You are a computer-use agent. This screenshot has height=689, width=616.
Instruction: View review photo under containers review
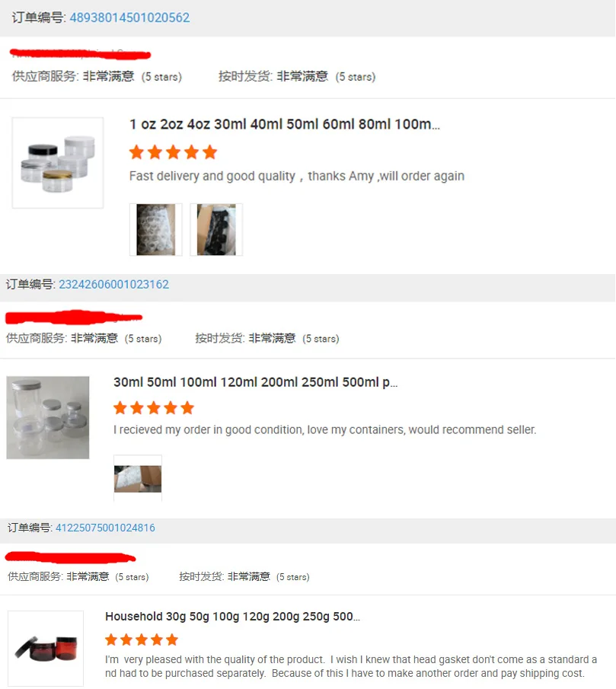point(138,479)
